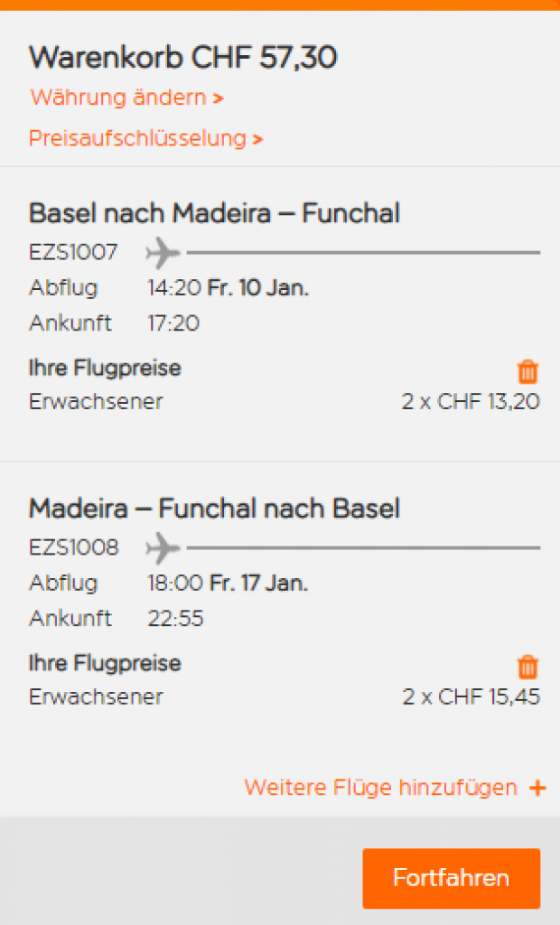Remove the Madeira to Basel return flight

[528, 667]
